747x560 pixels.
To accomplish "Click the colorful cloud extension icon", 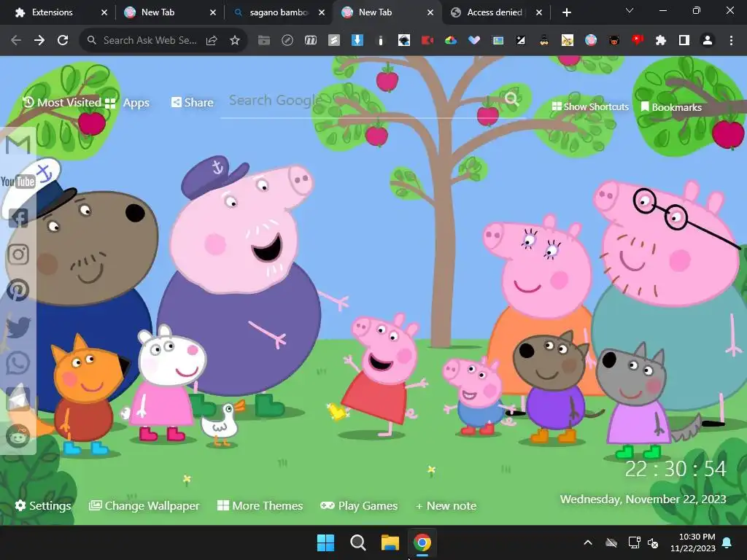I will coord(451,41).
